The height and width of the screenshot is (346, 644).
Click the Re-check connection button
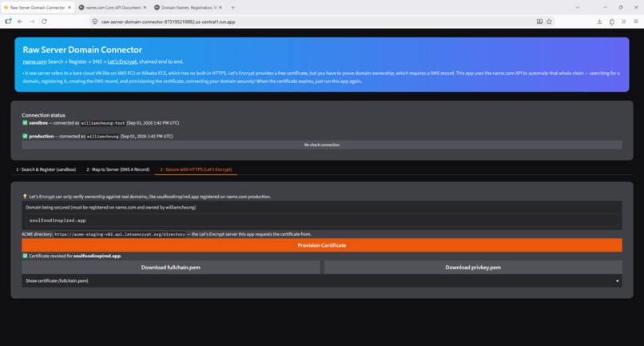coord(321,145)
